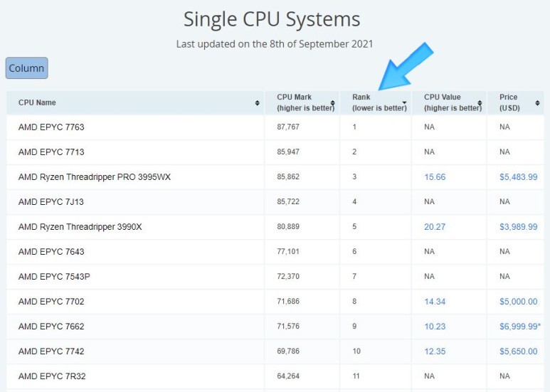Sort by Price arrows icon

537,102
